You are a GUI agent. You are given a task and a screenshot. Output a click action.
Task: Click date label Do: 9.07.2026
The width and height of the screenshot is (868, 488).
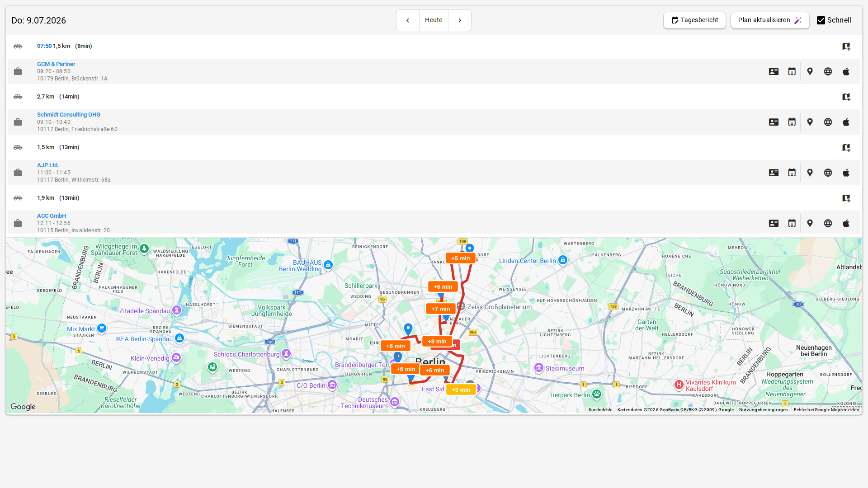coord(38,20)
